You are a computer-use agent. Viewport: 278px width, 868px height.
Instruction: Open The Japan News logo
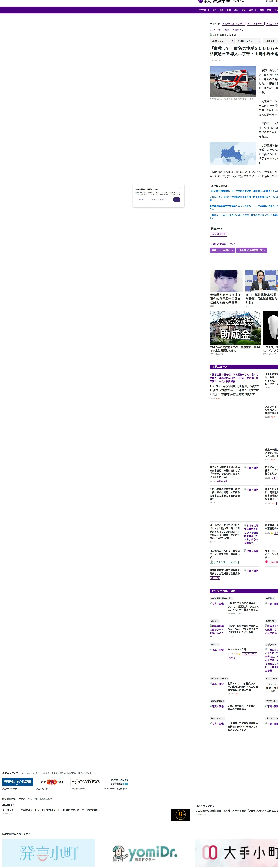[x=86, y=782]
